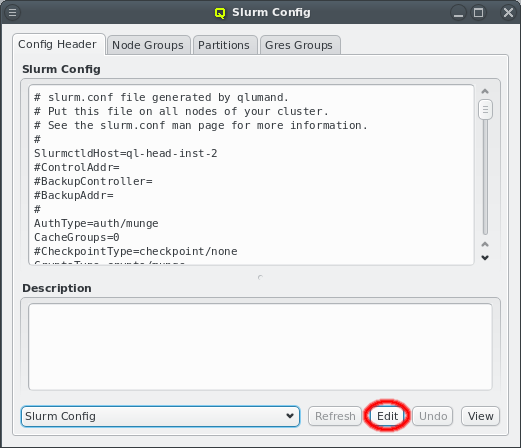521x448 pixels.
Task: Select the Gres Groups tab
Action: [x=299, y=45]
